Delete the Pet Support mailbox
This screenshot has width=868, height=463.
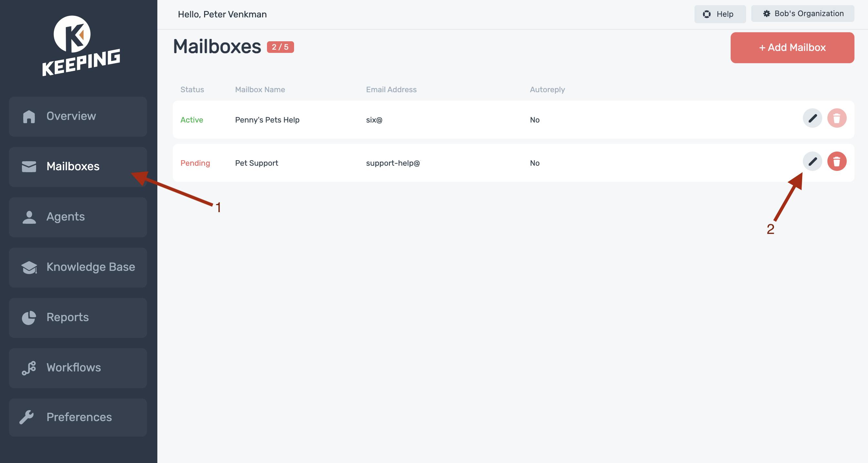pos(837,162)
